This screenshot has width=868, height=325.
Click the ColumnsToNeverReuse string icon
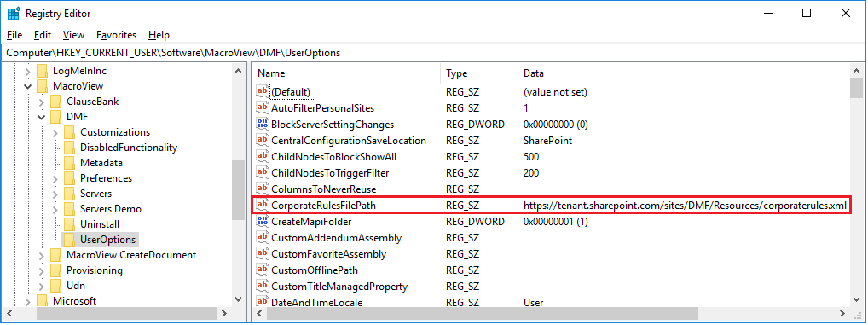(262, 189)
